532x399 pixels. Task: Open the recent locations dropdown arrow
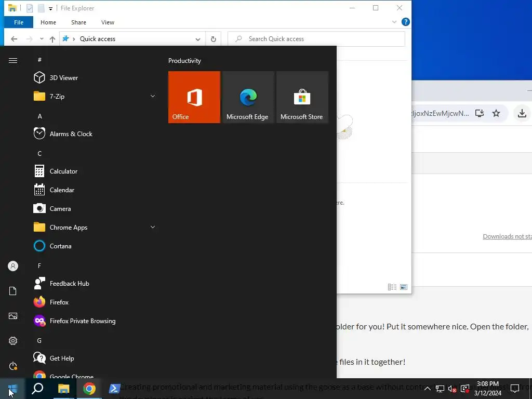click(42, 38)
